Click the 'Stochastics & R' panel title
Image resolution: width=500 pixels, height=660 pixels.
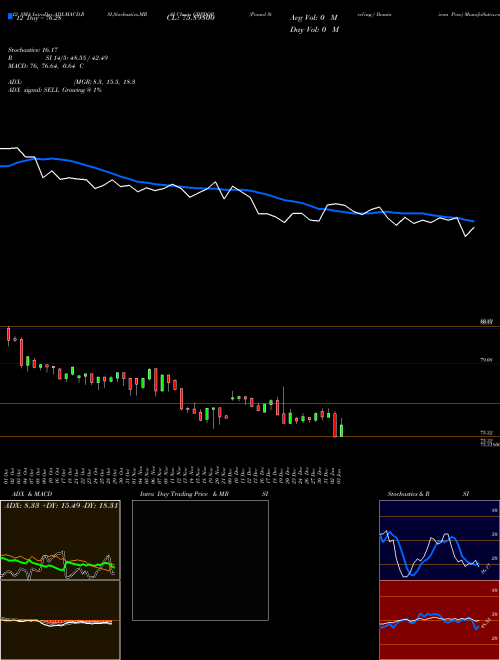pos(408,494)
